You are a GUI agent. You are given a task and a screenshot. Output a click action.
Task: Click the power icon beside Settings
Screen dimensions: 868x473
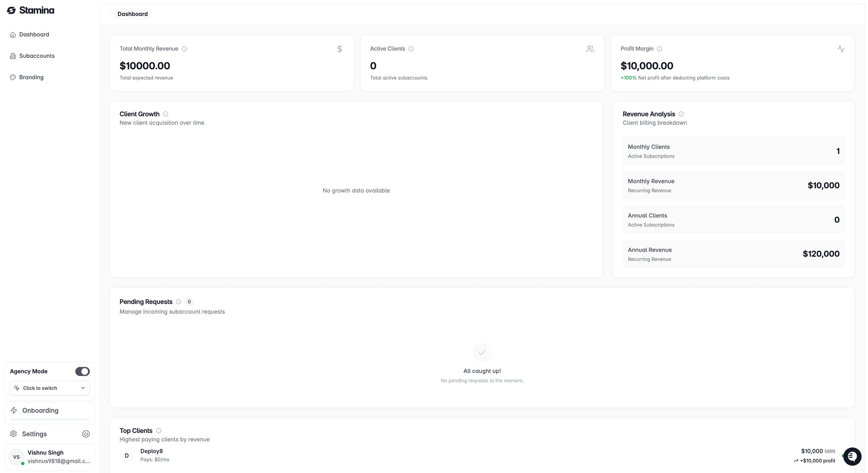(x=86, y=434)
